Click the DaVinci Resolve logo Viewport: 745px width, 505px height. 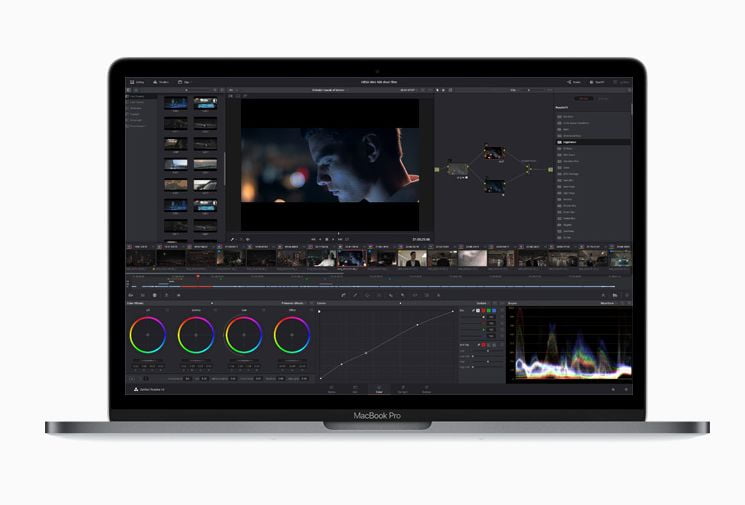[x=136, y=390]
